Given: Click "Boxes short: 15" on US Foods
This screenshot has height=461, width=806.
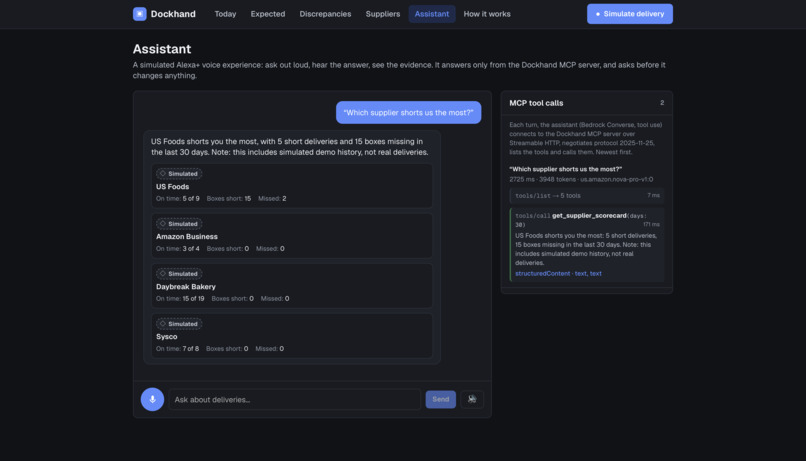Looking at the screenshot, I should pos(229,198).
